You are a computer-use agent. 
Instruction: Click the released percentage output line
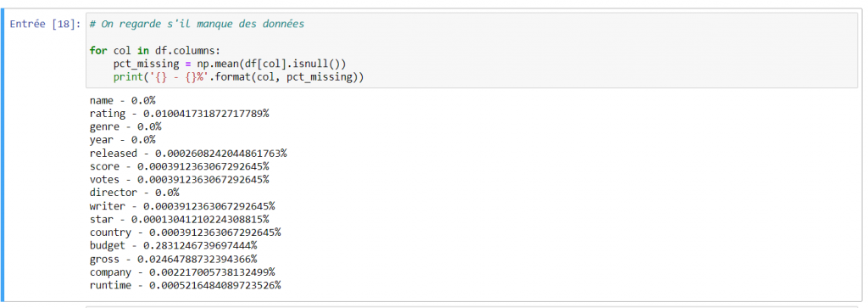click(x=188, y=153)
